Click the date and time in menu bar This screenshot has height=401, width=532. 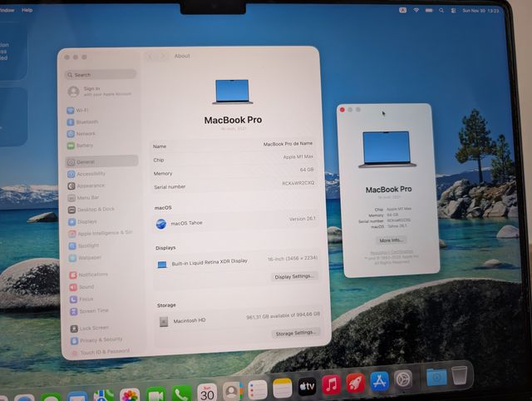pyautogui.click(x=480, y=11)
